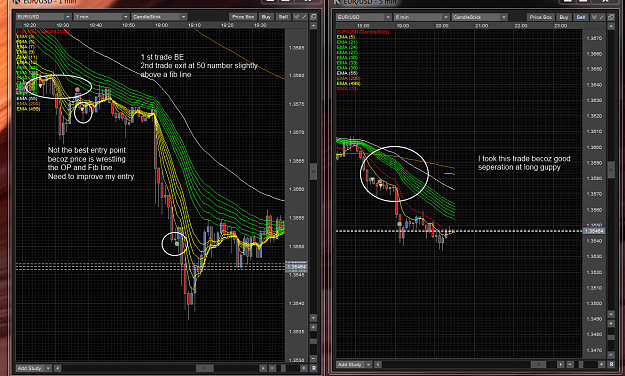This screenshot has height=376, width=625.
Task: Open CandleStick chart type dropdown in 5 min window
Action: [480, 17]
